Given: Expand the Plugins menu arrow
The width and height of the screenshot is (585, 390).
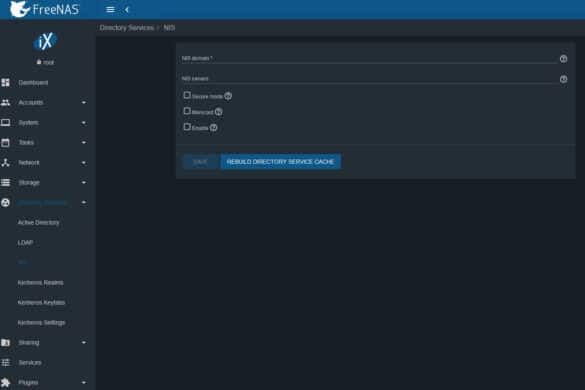Looking at the screenshot, I should [84, 383].
